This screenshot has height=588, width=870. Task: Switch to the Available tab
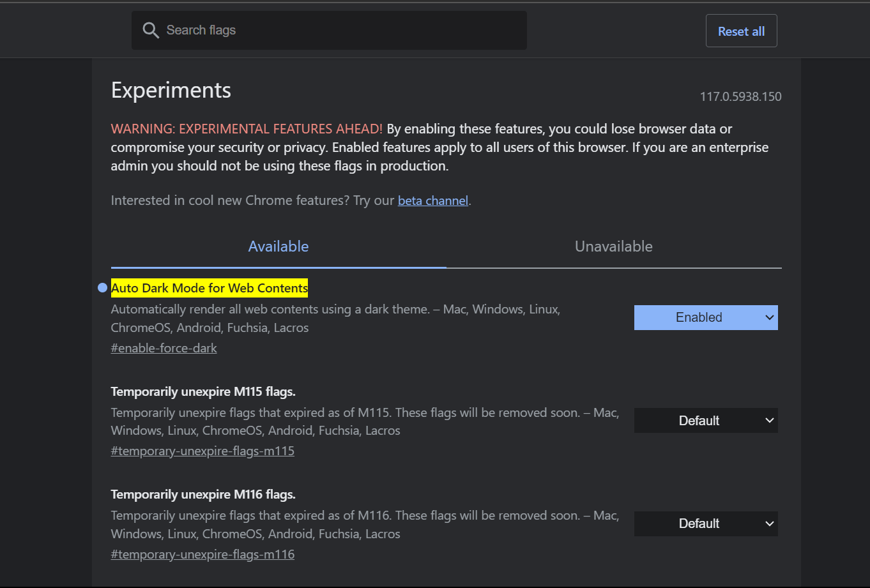click(279, 246)
